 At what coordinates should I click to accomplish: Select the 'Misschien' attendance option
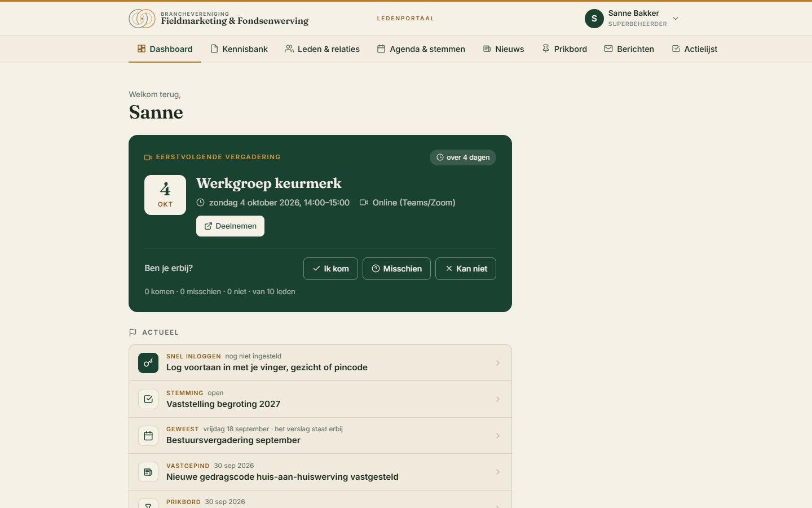pos(396,269)
